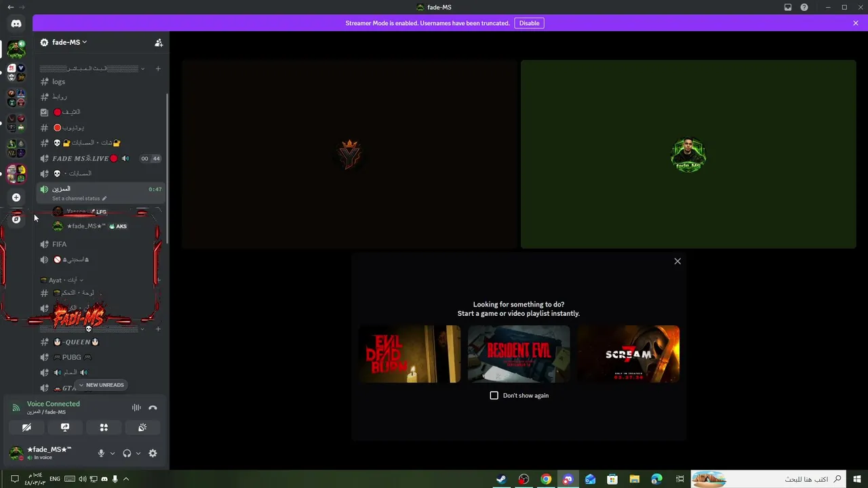
Task: Click the Windows taskbar search box
Action: coord(768,479)
